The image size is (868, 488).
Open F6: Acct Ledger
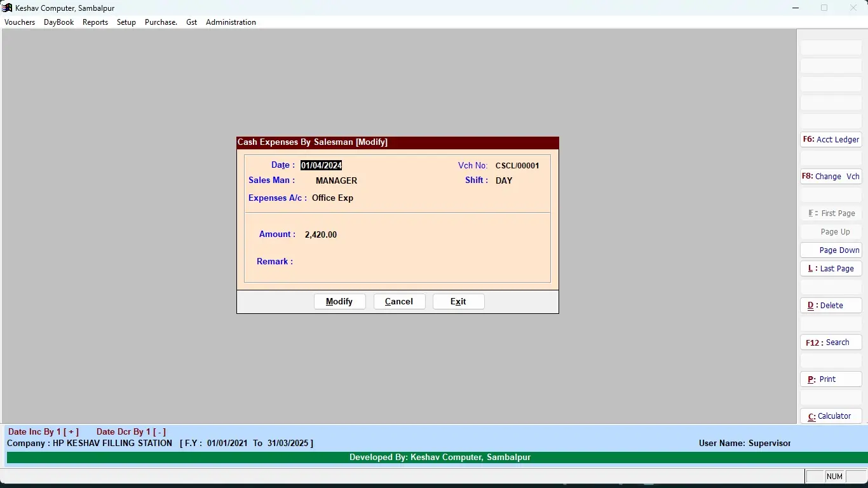831,140
